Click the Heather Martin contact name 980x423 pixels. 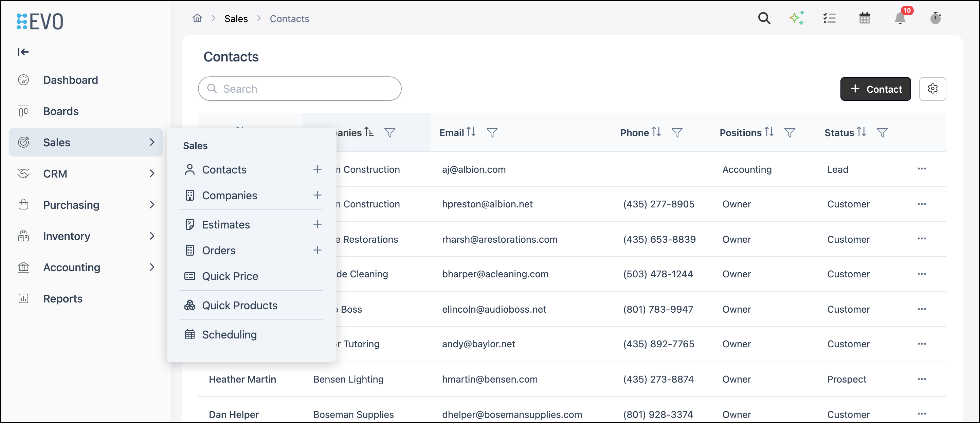242,379
